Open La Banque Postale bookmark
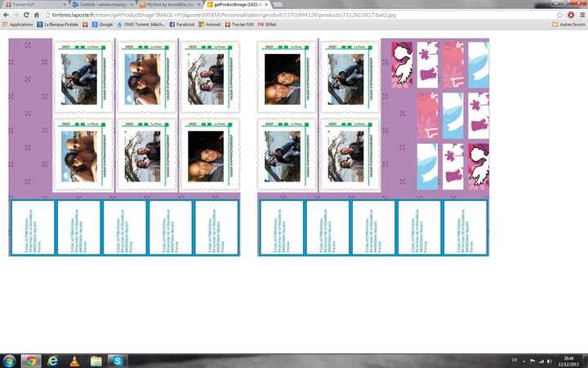The width and height of the screenshot is (588, 368). tap(58, 25)
